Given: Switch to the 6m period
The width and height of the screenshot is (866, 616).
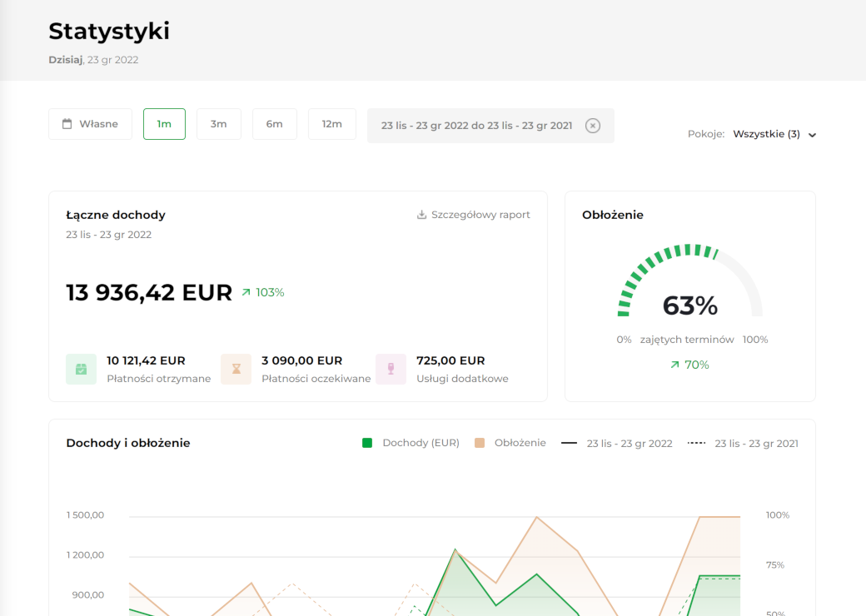Looking at the screenshot, I should tap(275, 124).
